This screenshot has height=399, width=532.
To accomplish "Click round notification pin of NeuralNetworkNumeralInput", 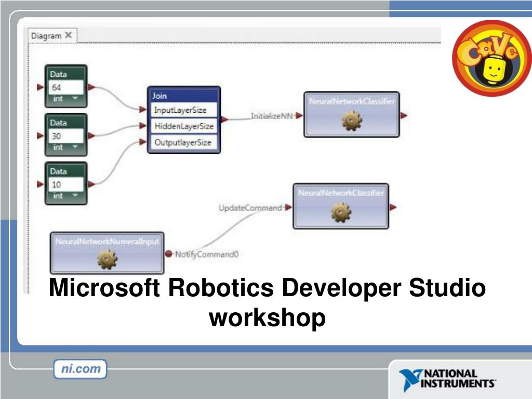I will [169, 254].
